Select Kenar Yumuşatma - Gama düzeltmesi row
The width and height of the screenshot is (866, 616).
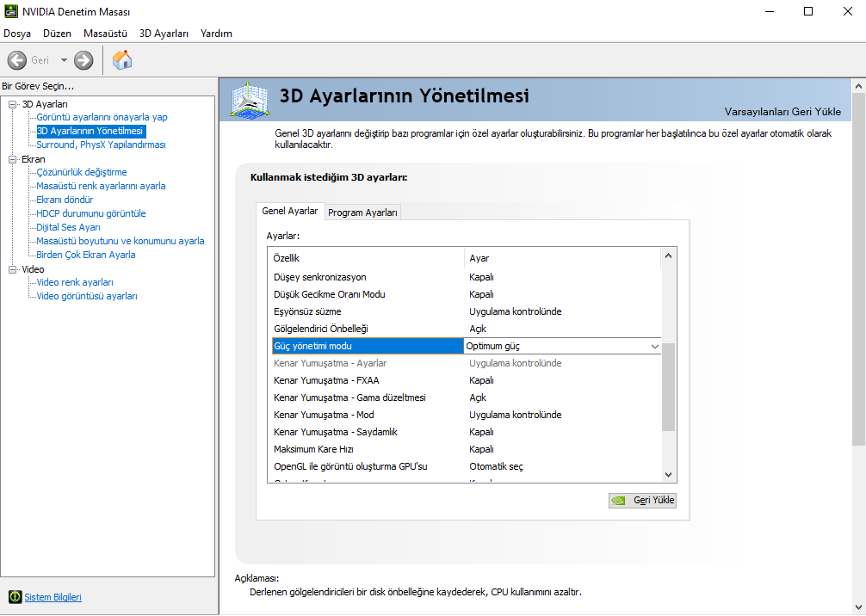(x=466, y=397)
